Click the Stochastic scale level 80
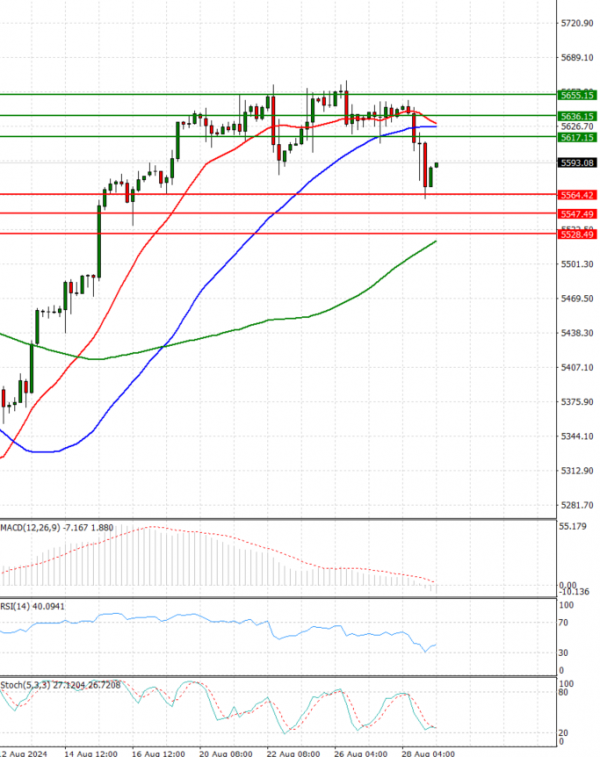This screenshot has height=757, width=600. [563, 692]
